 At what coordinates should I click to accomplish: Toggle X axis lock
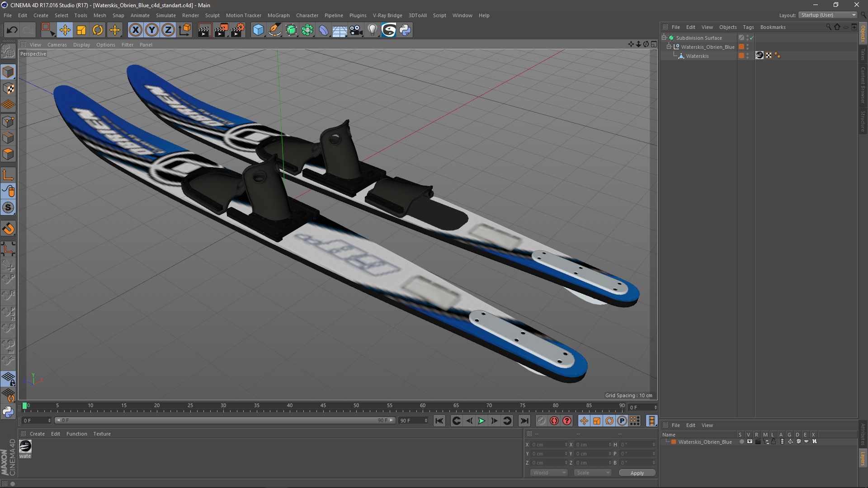(x=135, y=30)
